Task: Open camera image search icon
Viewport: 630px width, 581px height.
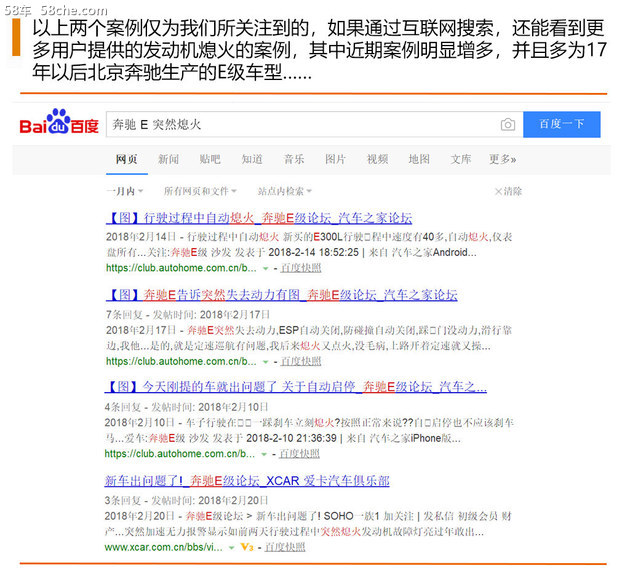Action: 508,125
